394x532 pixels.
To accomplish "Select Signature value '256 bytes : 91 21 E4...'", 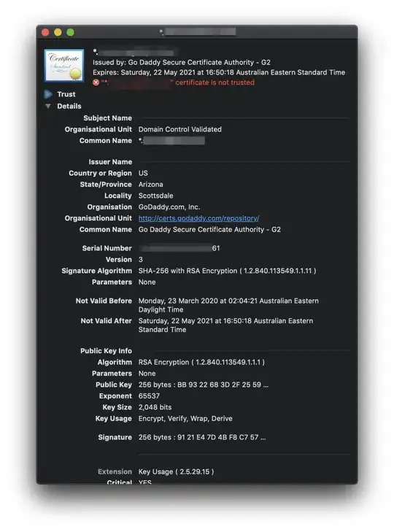I will [x=202, y=437].
